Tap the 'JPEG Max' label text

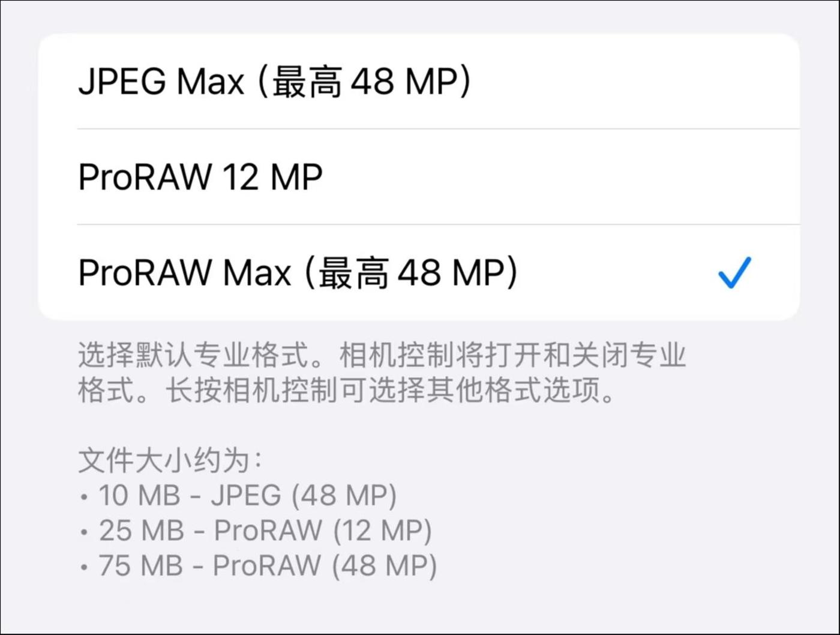click(x=161, y=81)
